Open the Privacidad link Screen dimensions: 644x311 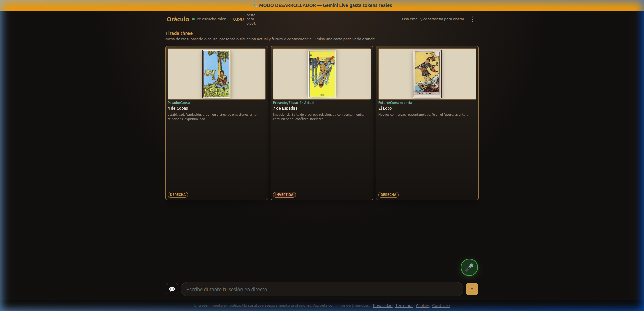click(x=383, y=306)
